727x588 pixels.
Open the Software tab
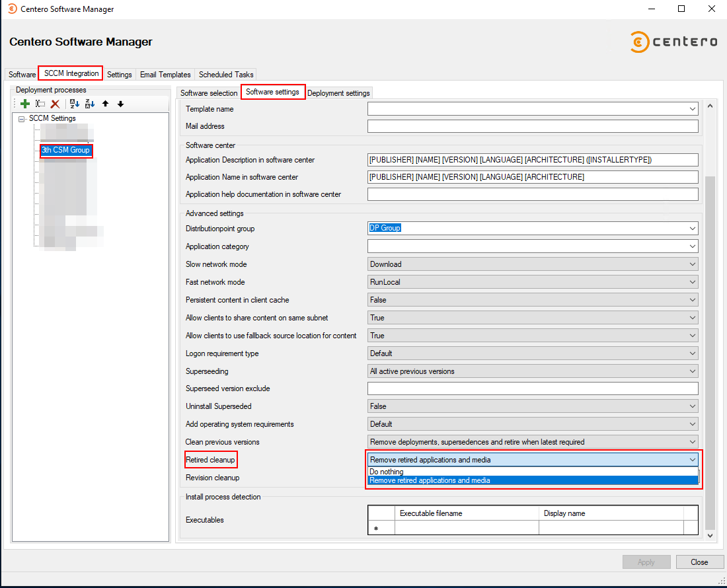(x=22, y=75)
